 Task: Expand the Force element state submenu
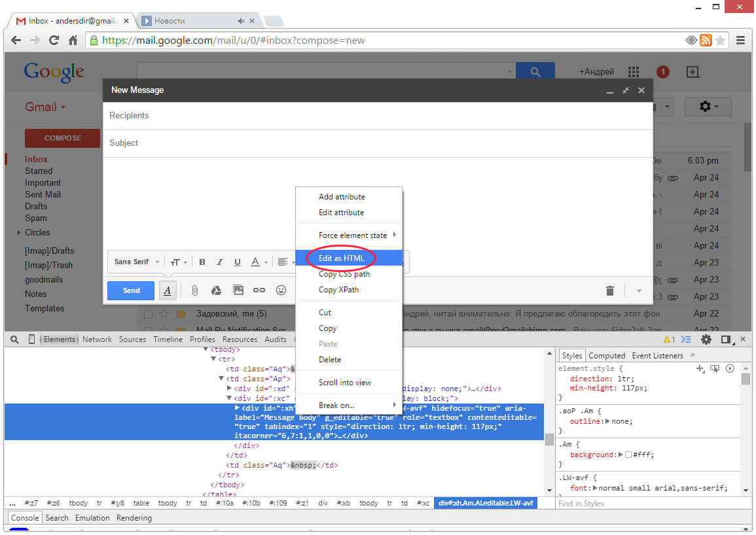[x=353, y=235]
